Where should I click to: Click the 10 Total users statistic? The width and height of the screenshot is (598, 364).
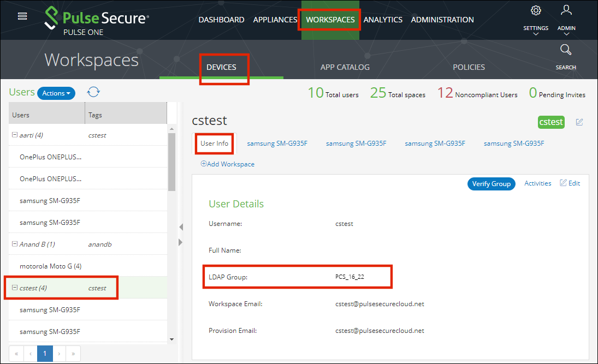pos(333,93)
